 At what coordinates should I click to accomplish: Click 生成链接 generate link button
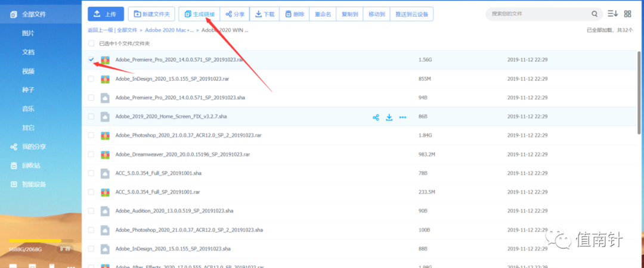click(199, 14)
